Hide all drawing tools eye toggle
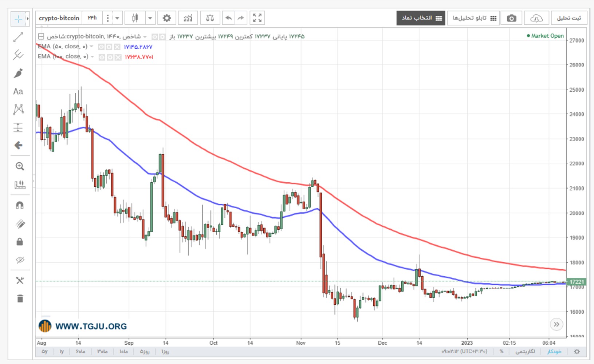Screen dimensions: 594x364 point(20,260)
